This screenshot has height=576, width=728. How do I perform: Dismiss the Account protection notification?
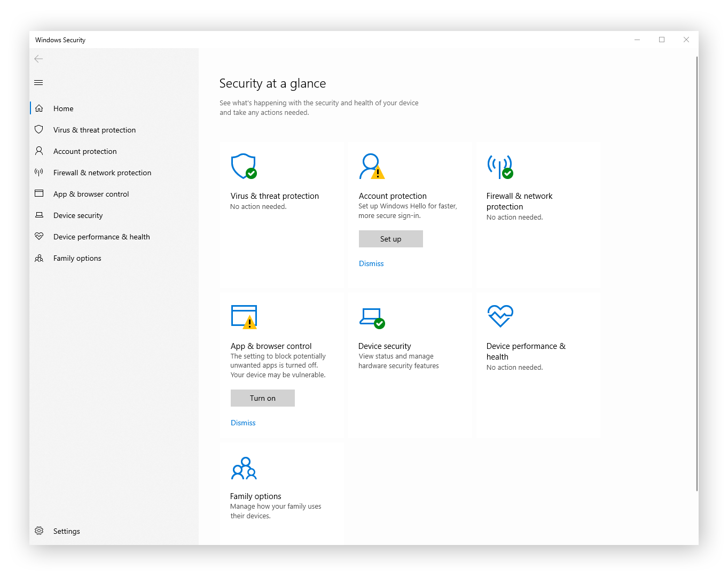tap(371, 263)
